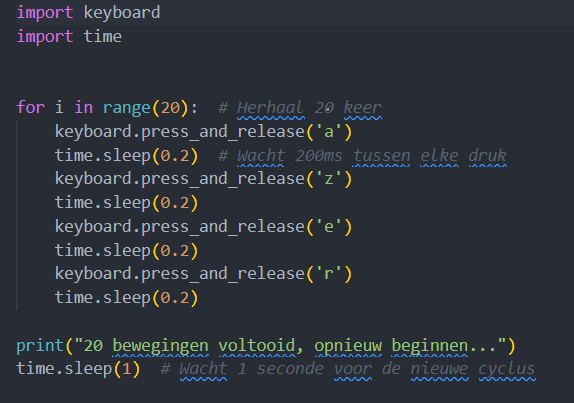
Task: Click the word "time" in the "import time" line
Action: [x=103, y=36]
